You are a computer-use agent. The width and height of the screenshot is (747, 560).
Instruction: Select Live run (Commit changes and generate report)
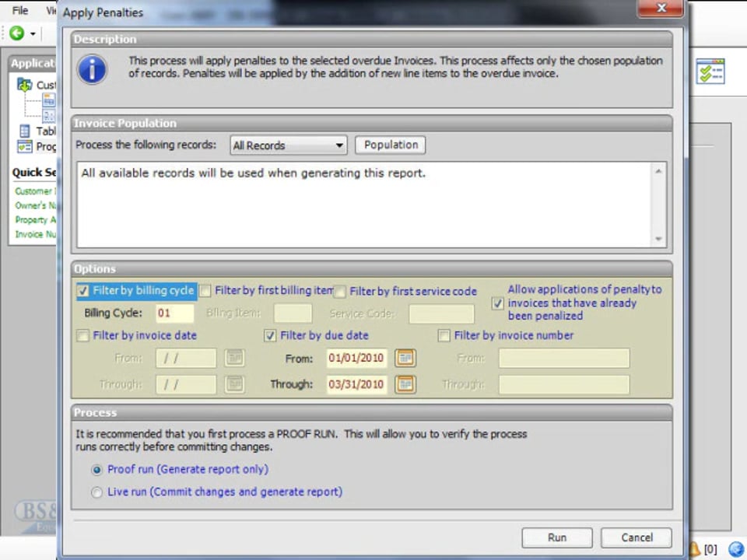point(96,492)
